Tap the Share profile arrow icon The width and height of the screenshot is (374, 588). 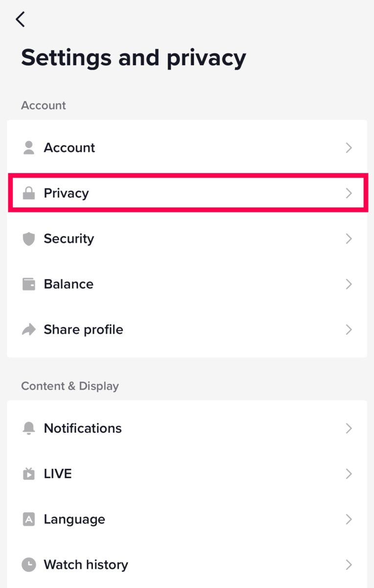(x=29, y=330)
